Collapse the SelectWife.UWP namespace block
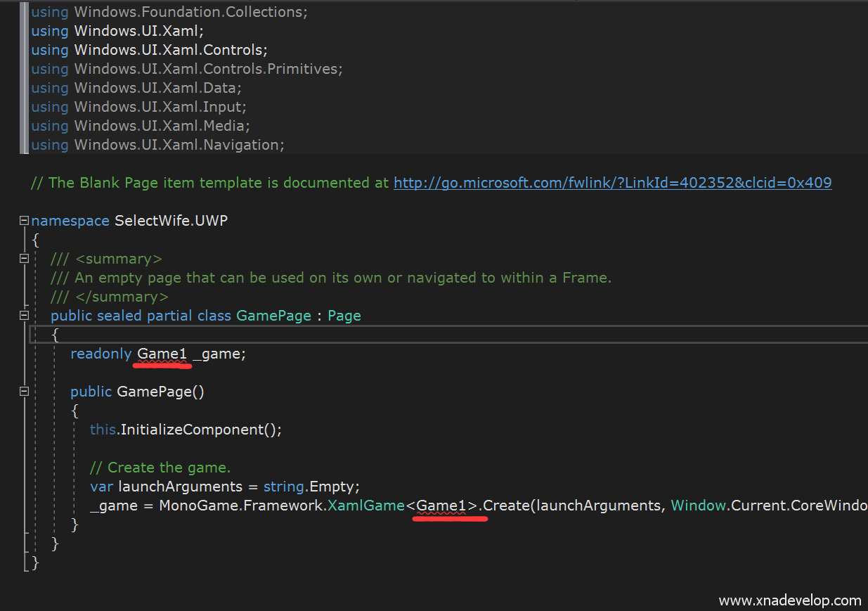Viewport: 868px width, 611px height. click(25, 221)
